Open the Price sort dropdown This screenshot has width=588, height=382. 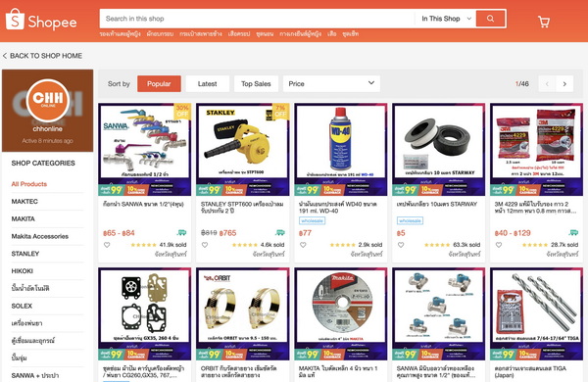tap(331, 83)
